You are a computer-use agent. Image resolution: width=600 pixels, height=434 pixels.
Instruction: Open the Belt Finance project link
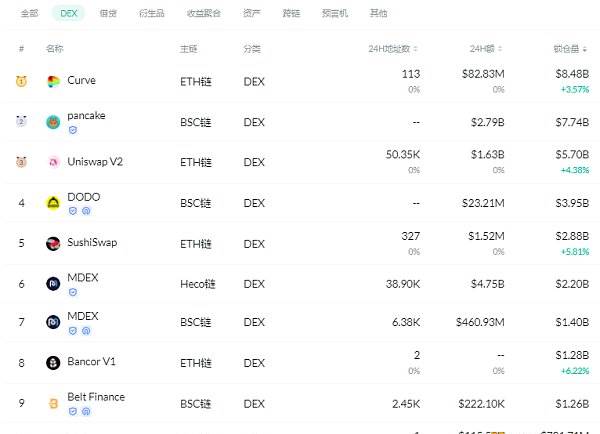[96, 397]
